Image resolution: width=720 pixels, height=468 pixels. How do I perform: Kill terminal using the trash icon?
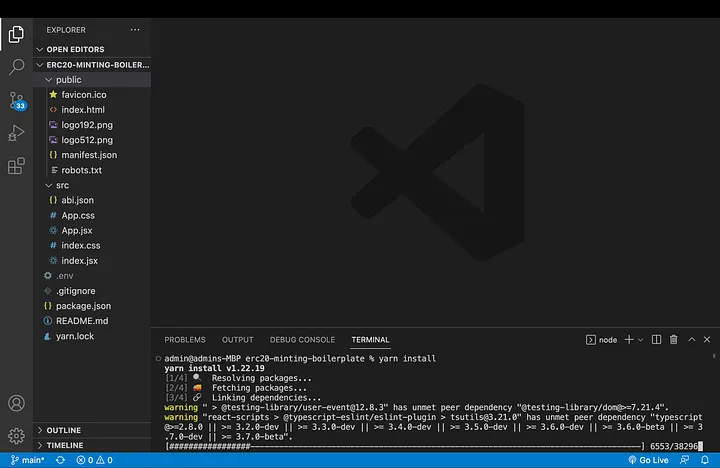click(x=674, y=340)
